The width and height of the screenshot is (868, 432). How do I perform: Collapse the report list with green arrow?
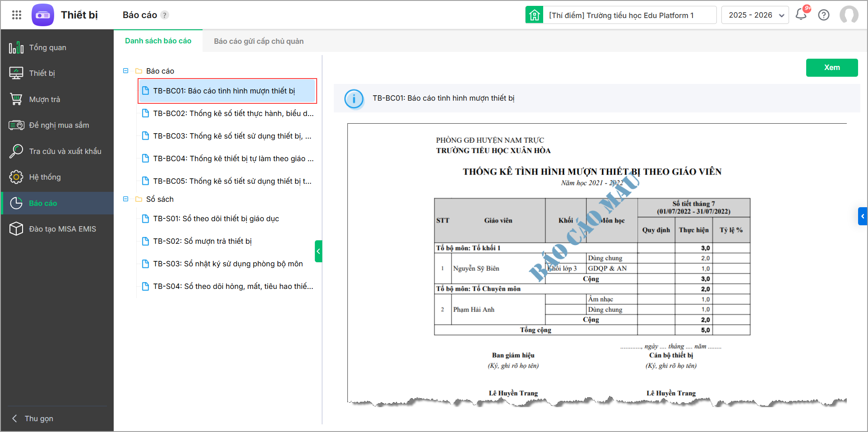point(319,251)
